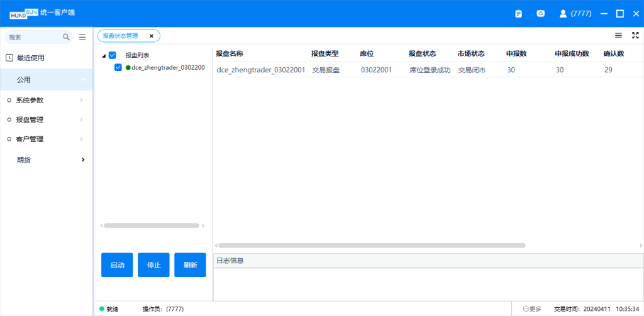This screenshot has height=316, width=644.
Task: Click the 更多 status bar link
Action: coord(532,309)
